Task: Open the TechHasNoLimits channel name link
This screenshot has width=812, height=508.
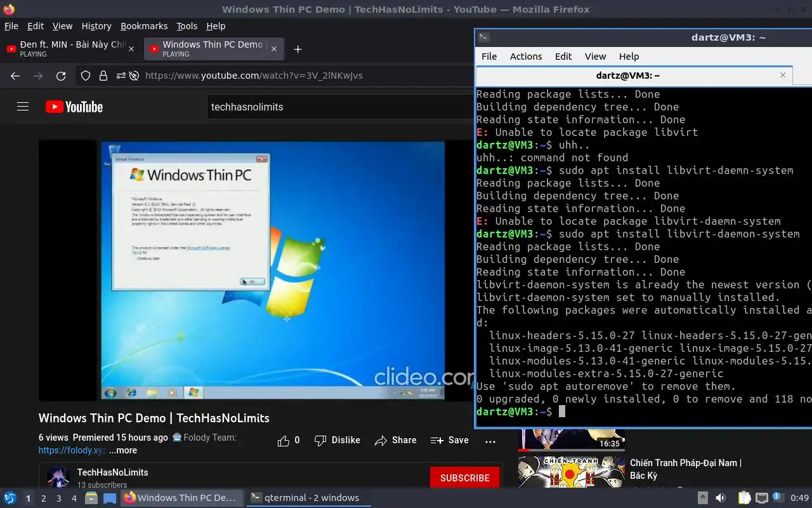Action: click(x=113, y=472)
